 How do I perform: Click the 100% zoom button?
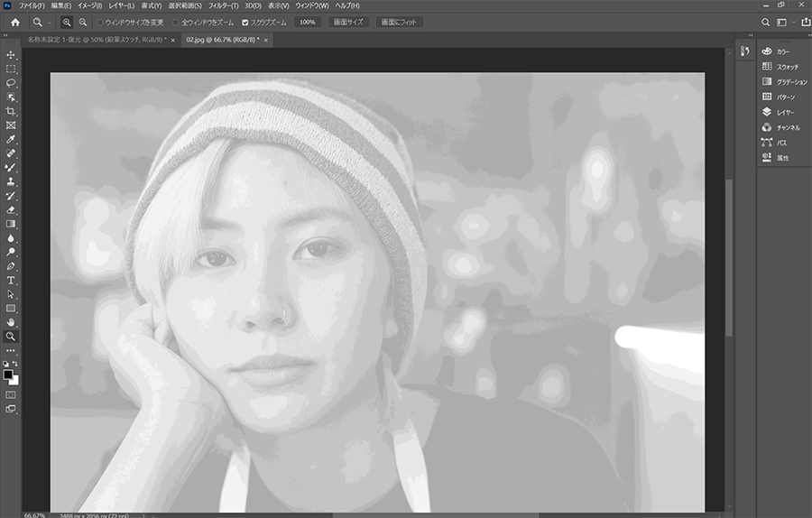coord(307,22)
